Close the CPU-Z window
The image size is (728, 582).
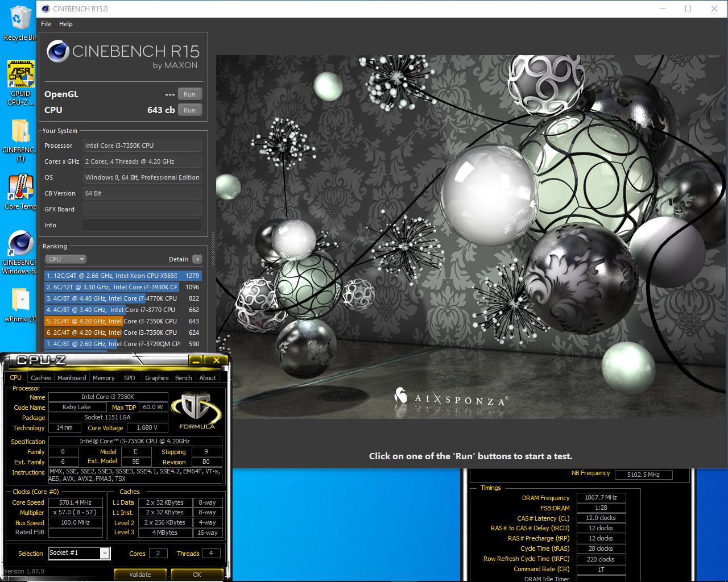click(216, 360)
